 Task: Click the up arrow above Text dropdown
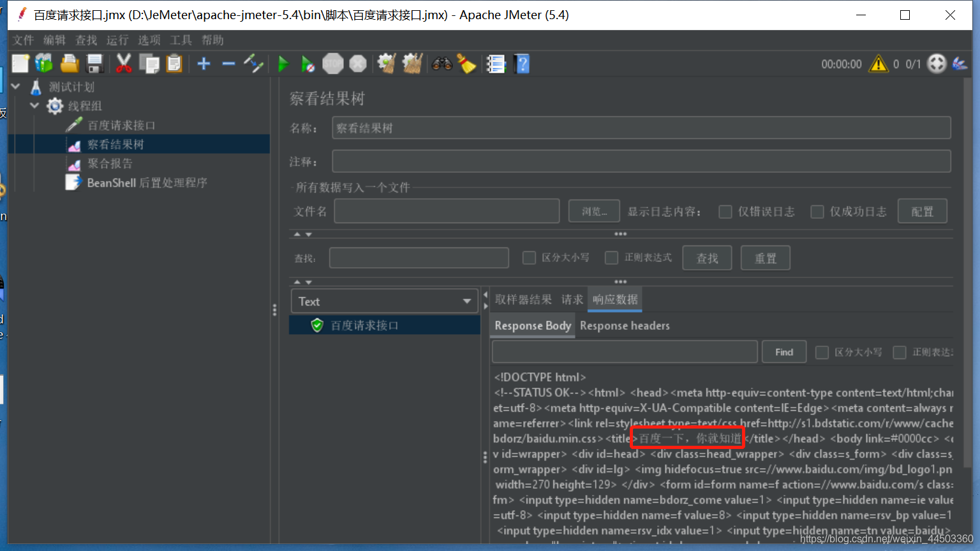tap(297, 282)
